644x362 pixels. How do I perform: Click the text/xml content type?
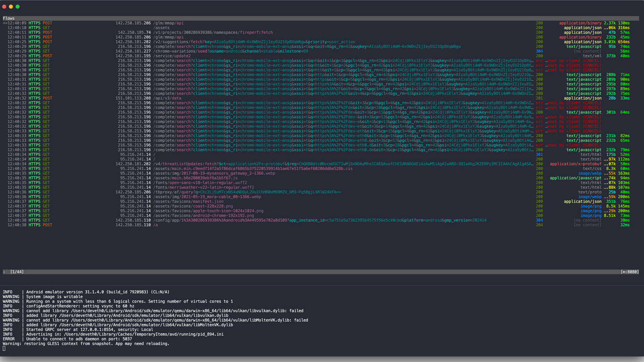click(x=592, y=56)
